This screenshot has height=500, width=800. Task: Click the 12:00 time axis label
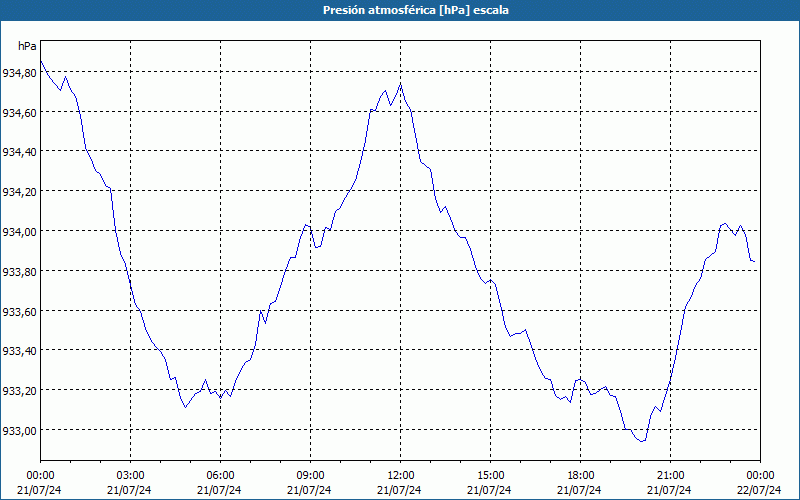(401, 476)
